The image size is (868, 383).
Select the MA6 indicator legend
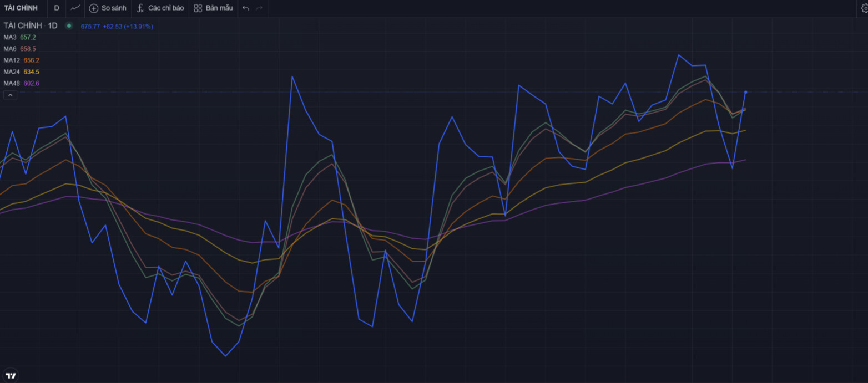[x=19, y=49]
